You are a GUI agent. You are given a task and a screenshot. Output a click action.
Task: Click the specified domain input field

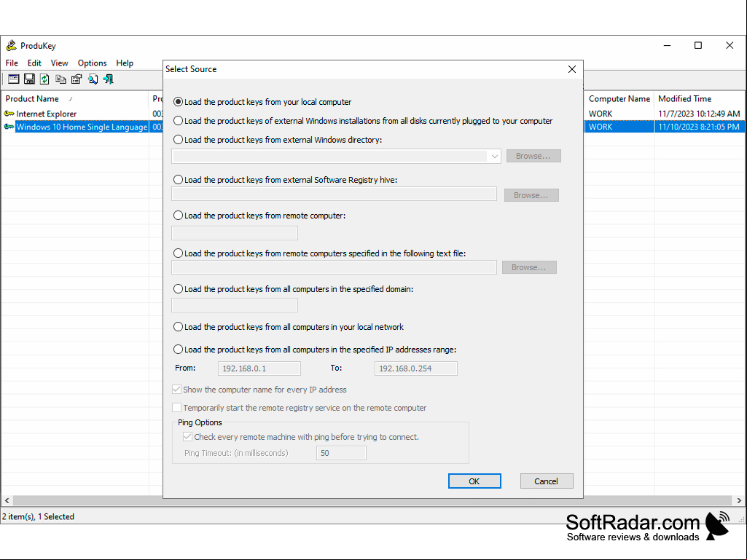(x=235, y=305)
